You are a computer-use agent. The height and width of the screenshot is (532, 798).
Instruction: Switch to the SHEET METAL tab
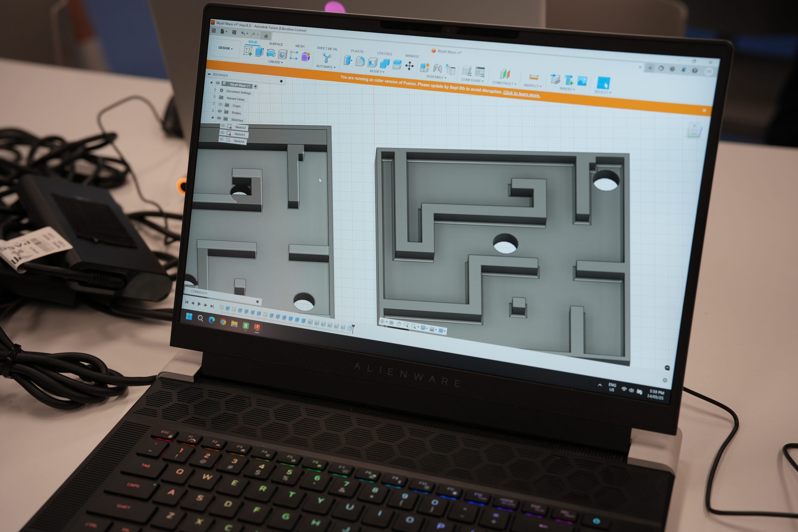coord(327,49)
